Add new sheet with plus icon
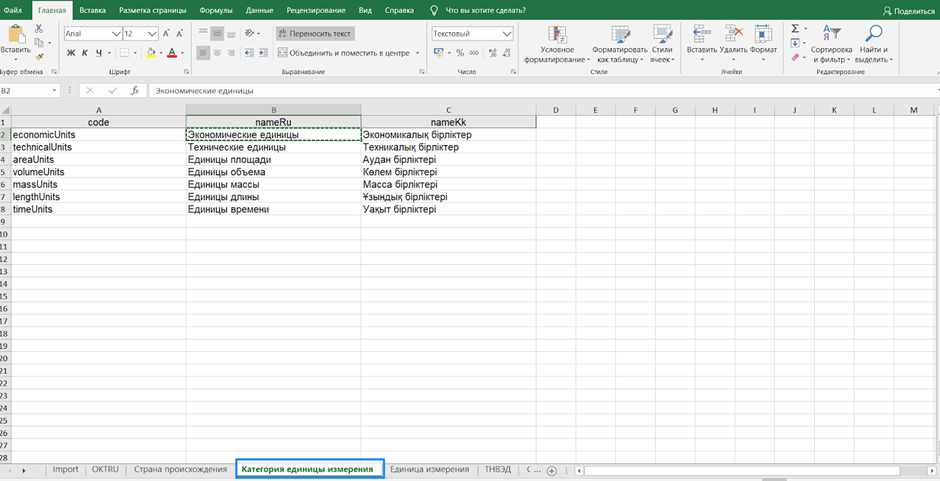This screenshot has height=481, width=940. point(552,471)
